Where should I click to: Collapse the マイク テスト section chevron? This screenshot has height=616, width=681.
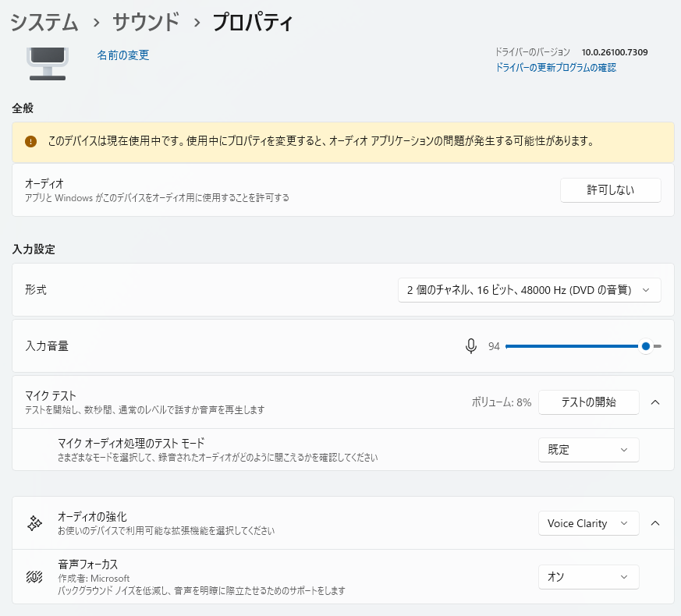655,402
